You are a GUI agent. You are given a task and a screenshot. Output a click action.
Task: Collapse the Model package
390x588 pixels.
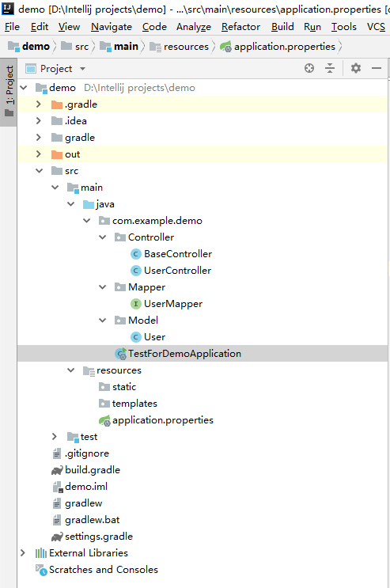[102, 321]
